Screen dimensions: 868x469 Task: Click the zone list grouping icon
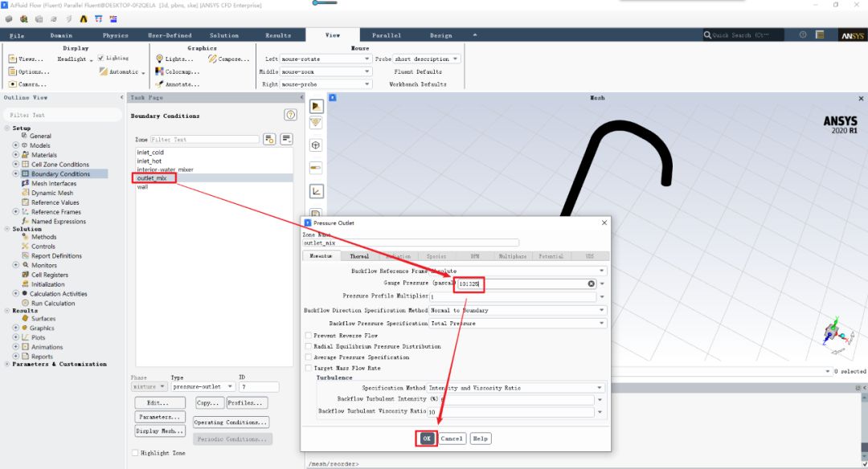pyautogui.click(x=286, y=140)
